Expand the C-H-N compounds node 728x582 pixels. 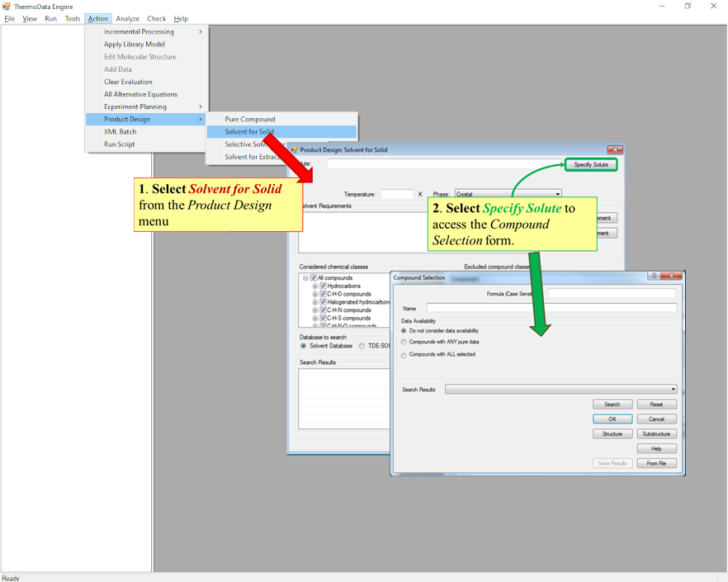[x=315, y=310]
